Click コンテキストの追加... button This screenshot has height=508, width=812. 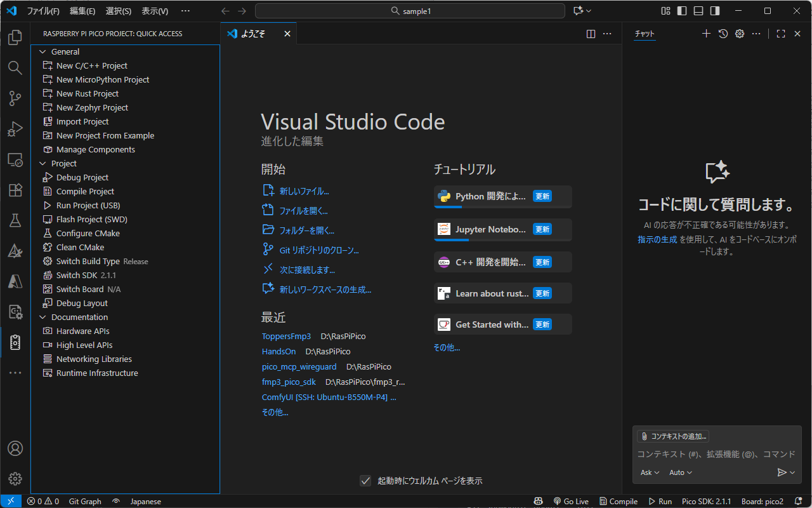[x=673, y=436]
